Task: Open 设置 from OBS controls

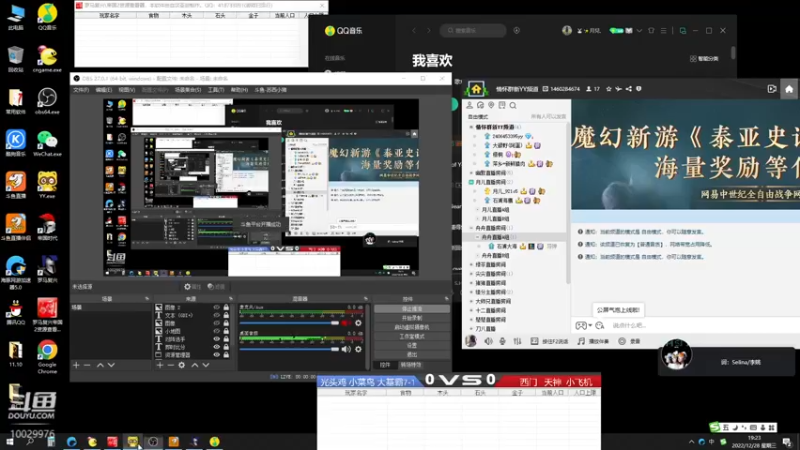Action: pos(412,345)
